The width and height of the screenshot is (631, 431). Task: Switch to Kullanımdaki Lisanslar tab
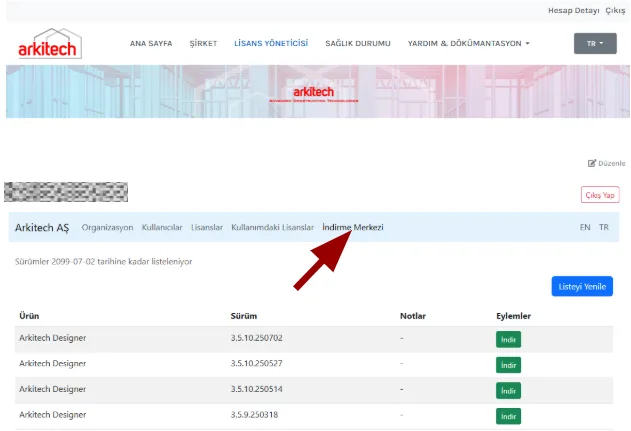point(272,227)
